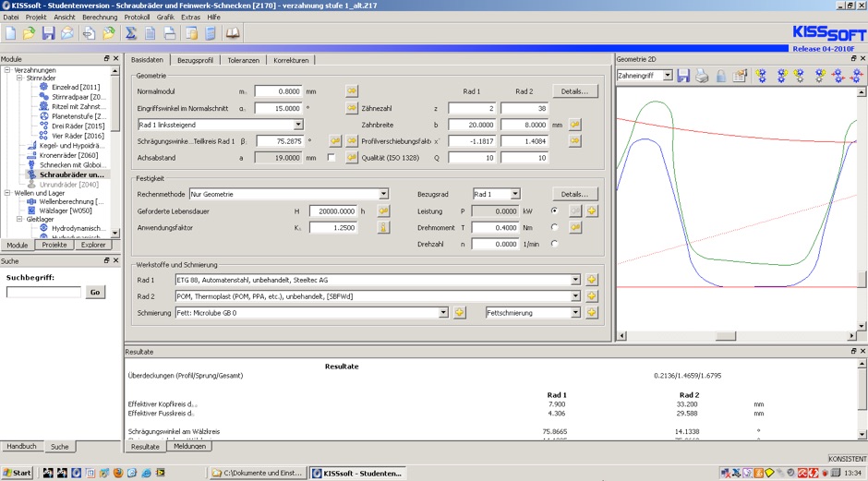Save the Geometrie 2D graphic
The height and width of the screenshot is (481, 868).
point(683,76)
